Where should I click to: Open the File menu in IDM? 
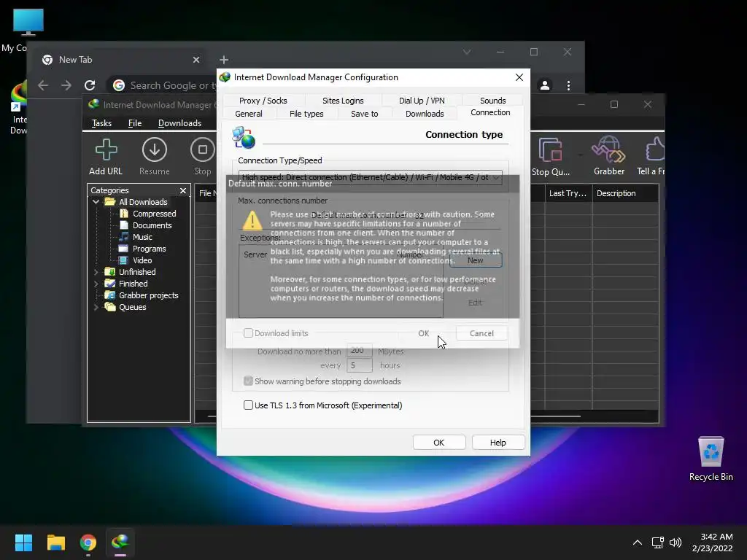[135, 123]
